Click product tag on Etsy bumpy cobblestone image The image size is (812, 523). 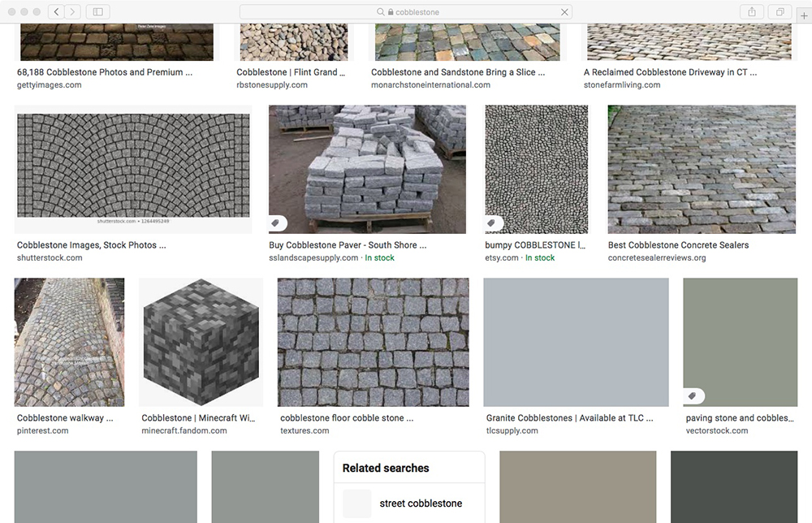coord(492,223)
